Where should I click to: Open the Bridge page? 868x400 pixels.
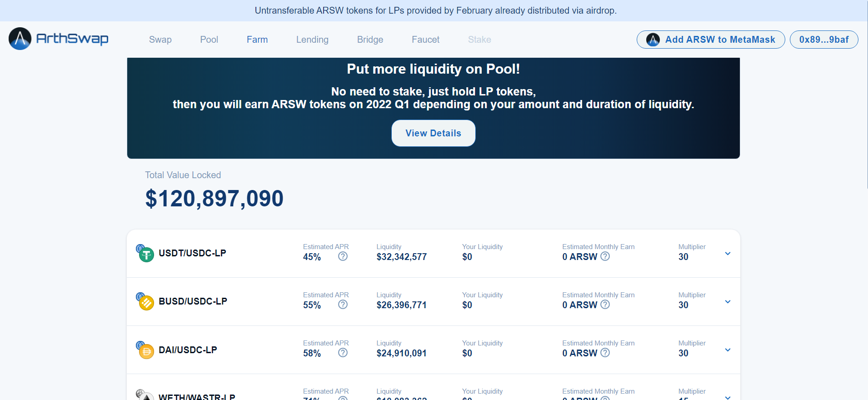370,40
